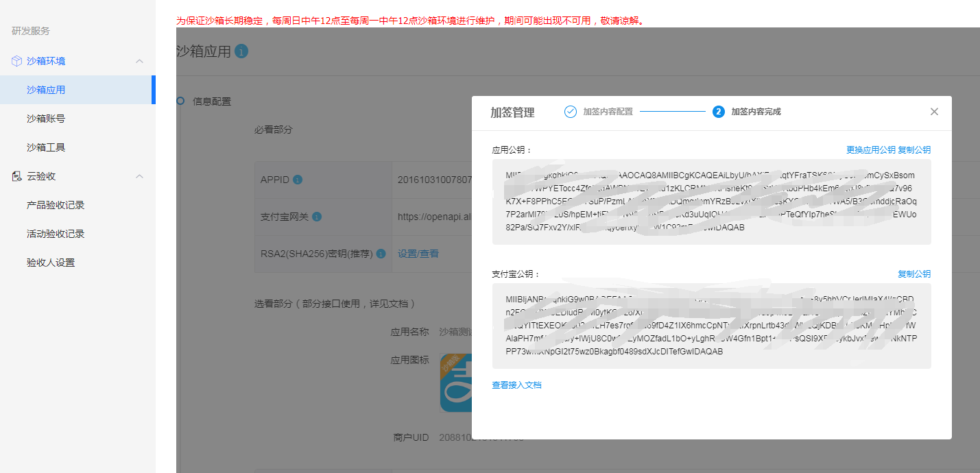Close the 加签管理 dialog

coord(934,112)
